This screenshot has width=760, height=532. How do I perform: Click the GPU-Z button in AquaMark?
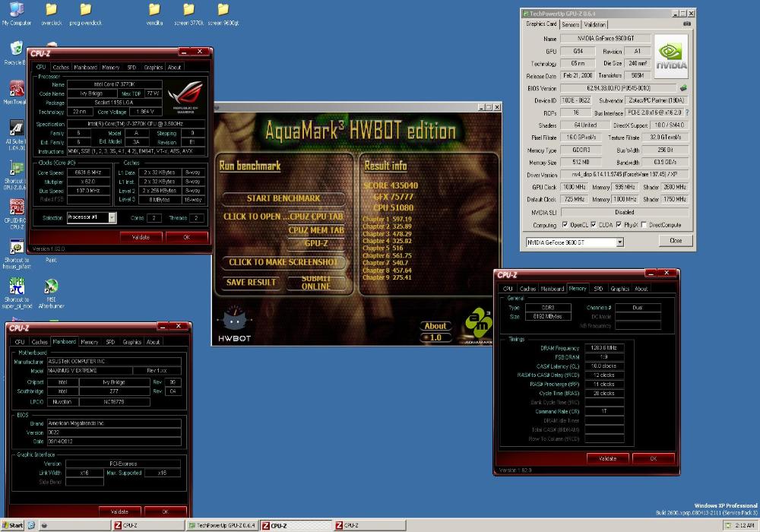[316, 243]
